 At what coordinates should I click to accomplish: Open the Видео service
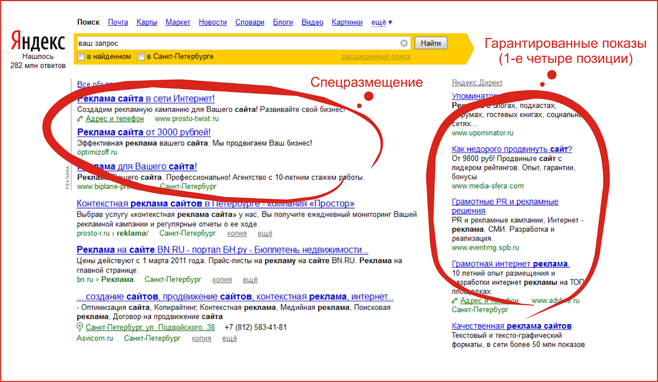pos(312,22)
